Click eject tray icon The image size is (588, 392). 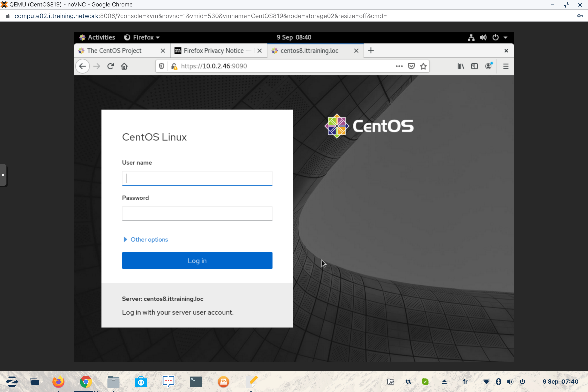click(444, 382)
